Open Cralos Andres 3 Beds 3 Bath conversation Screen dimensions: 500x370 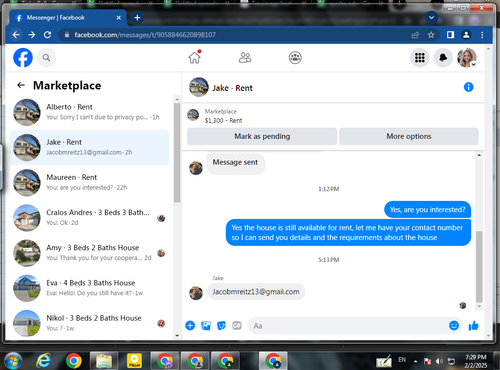(x=89, y=218)
